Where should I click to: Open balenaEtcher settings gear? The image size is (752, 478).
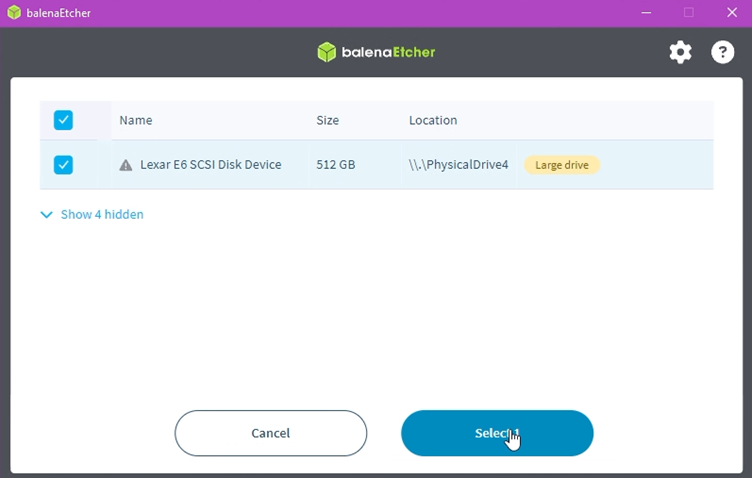[681, 52]
